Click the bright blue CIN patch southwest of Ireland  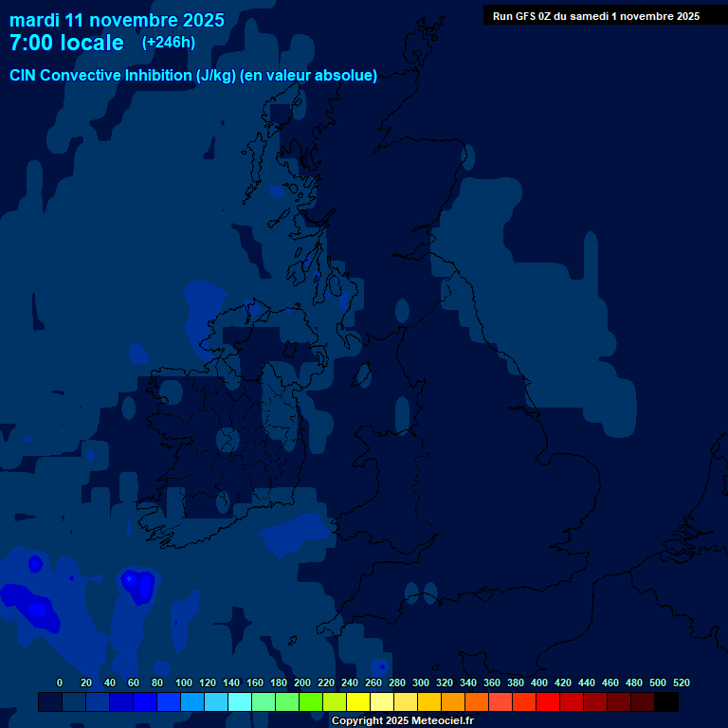(x=138, y=585)
